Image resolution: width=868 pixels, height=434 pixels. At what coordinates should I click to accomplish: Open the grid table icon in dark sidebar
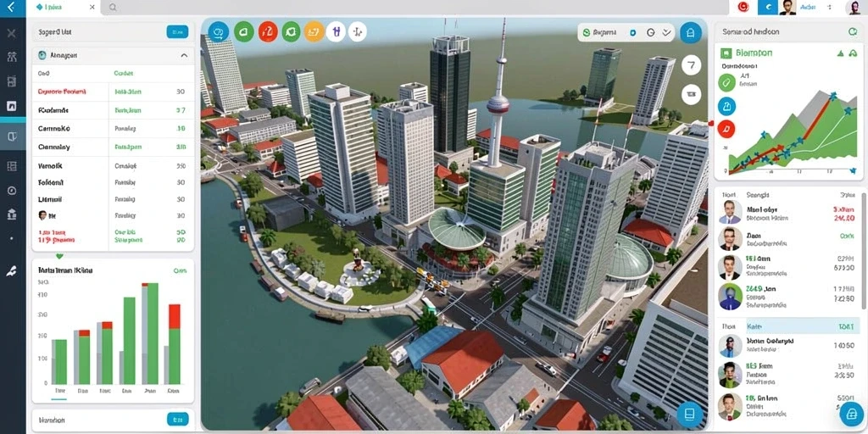pos(12,166)
